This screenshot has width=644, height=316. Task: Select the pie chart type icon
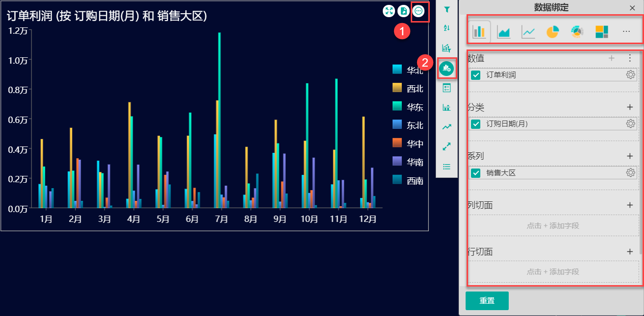pos(553,32)
